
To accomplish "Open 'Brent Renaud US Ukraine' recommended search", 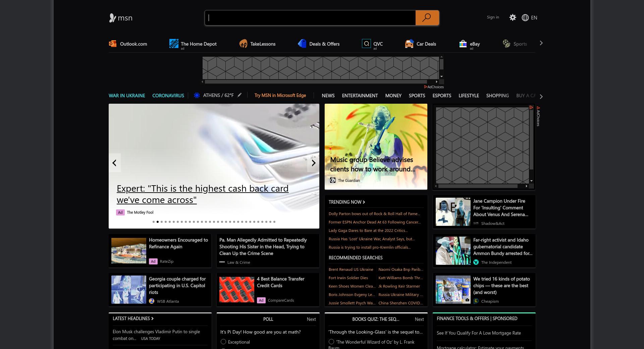I will pyautogui.click(x=351, y=269).
